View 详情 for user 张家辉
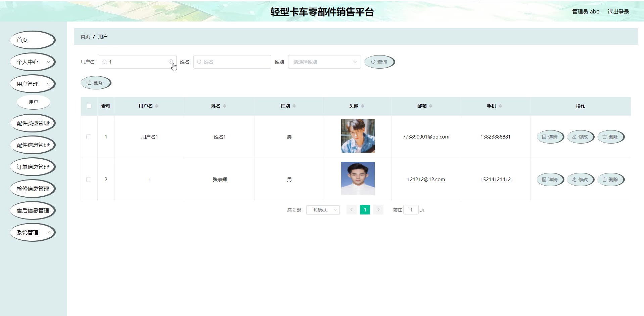The width and height of the screenshot is (644, 316). (x=550, y=180)
